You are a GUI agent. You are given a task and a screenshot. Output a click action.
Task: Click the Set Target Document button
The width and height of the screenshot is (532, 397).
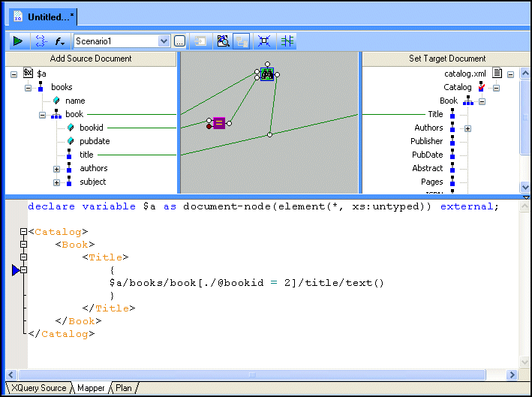tap(446, 59)
